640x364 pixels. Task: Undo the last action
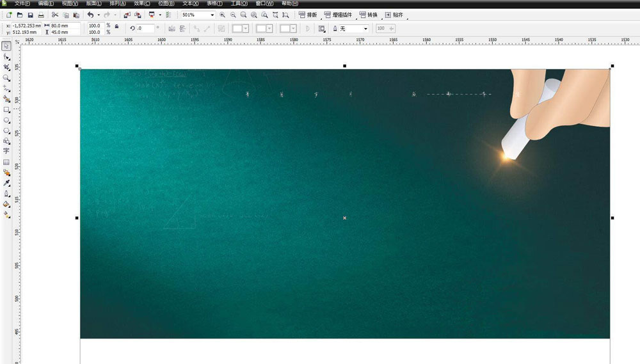pyautogui.click(x=91, y=15)
